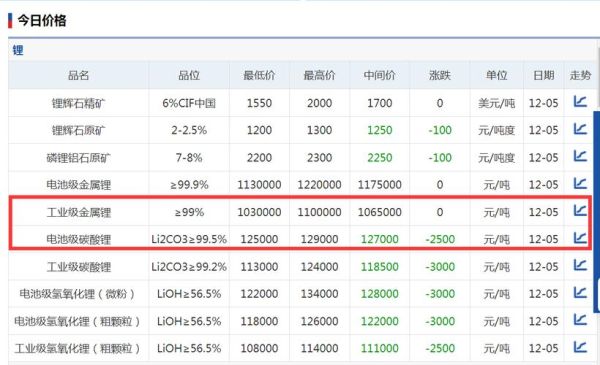Click middle price 1065000

tap(380, 212)
